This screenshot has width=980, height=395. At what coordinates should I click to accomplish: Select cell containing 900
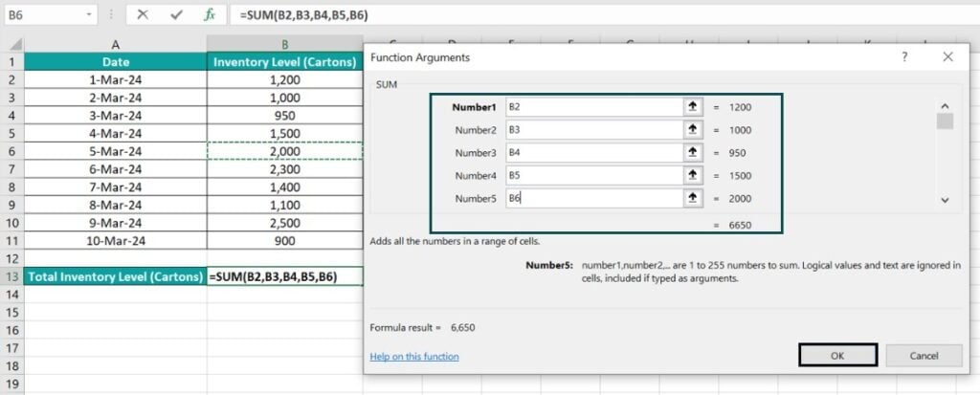tap(285, 241)
